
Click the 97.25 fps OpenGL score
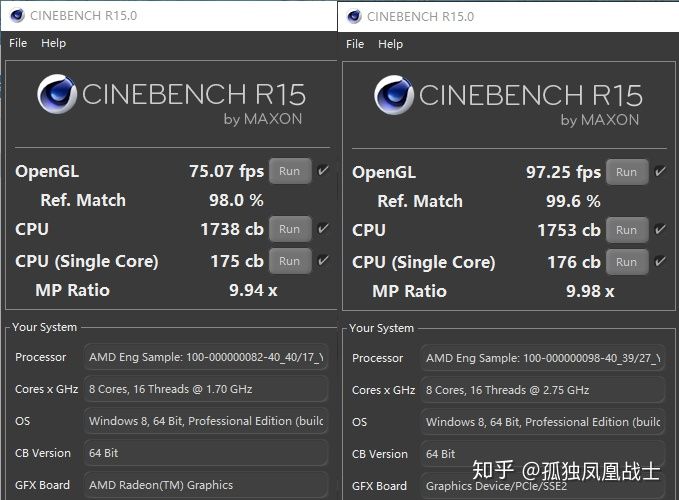click(563, 172)
